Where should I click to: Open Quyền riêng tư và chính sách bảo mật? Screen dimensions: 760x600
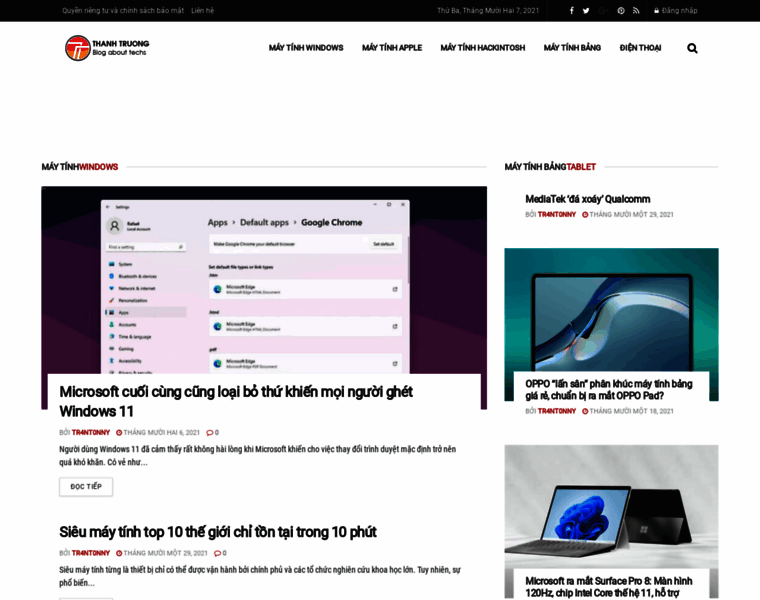click(123, 11)
